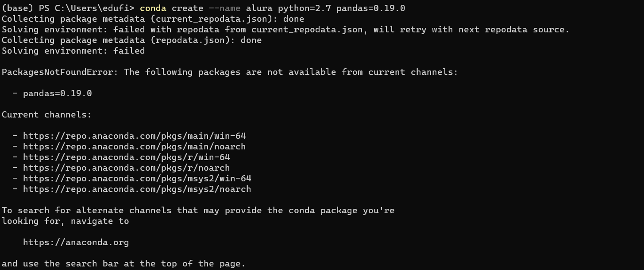Click the https://anaconda.org link

[x=76, y=243]
